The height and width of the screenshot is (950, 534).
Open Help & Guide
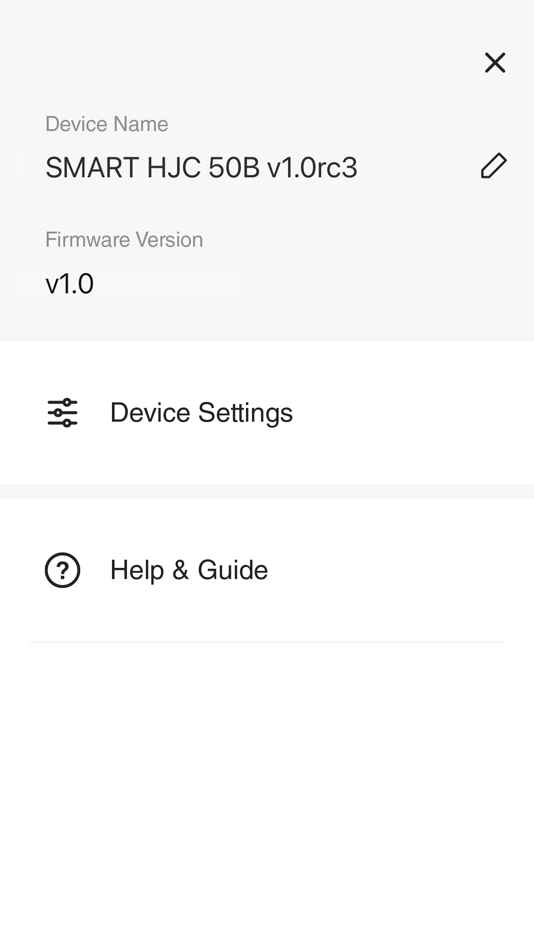coord(267,570)
